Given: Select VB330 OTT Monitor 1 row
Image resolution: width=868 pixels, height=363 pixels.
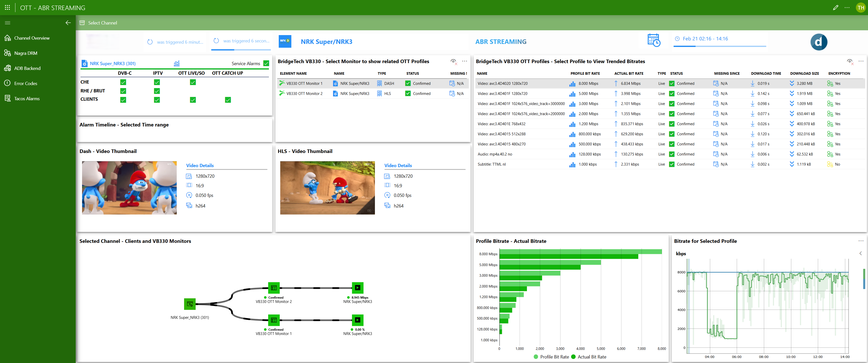Looking at the screenshot, I should click(372, 84).
